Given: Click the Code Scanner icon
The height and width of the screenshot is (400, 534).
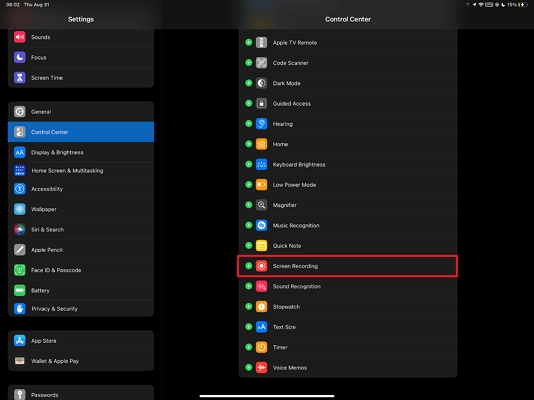Looking at the screenshot, I should [261, 63].
